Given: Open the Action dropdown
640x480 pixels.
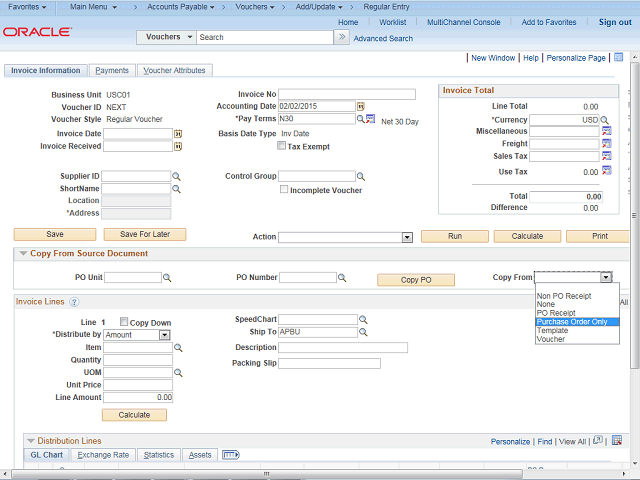Looking at the screenshot, I should (x=407, y=237).
